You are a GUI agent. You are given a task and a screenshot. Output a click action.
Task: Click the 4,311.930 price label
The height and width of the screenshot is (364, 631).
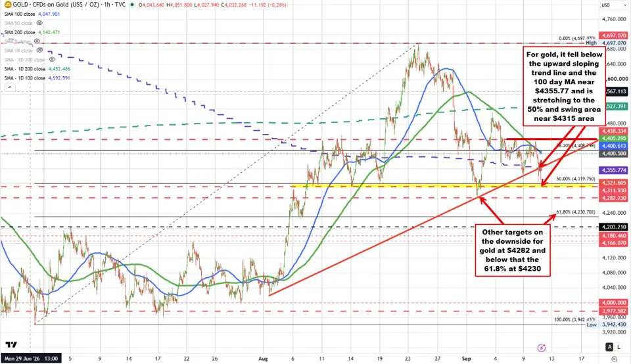tap(613, 191)
